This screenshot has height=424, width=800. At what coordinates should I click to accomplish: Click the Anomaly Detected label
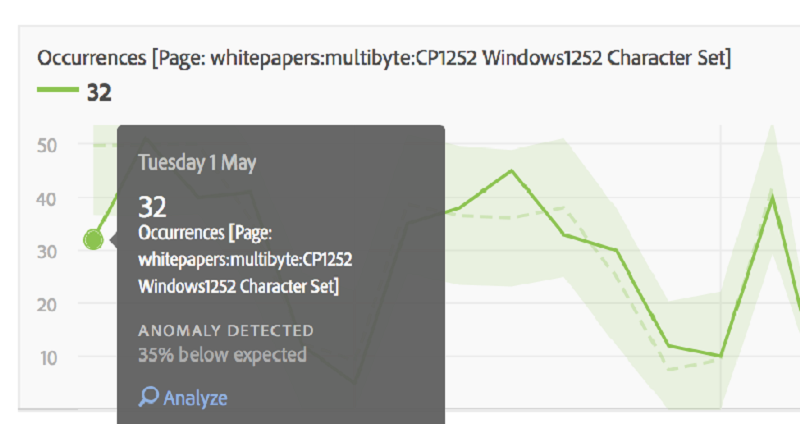click(x=226, y=330)
